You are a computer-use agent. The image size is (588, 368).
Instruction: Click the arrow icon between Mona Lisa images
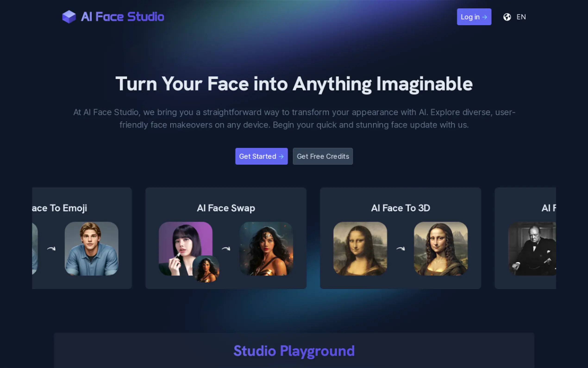pyautogui.click(x=400, y=248)
